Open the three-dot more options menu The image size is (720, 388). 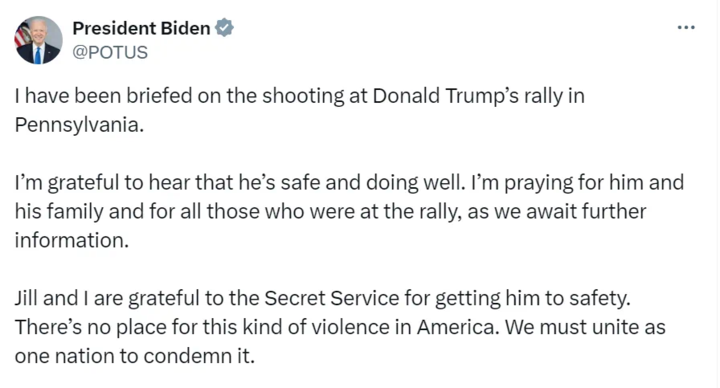point(686,28)
